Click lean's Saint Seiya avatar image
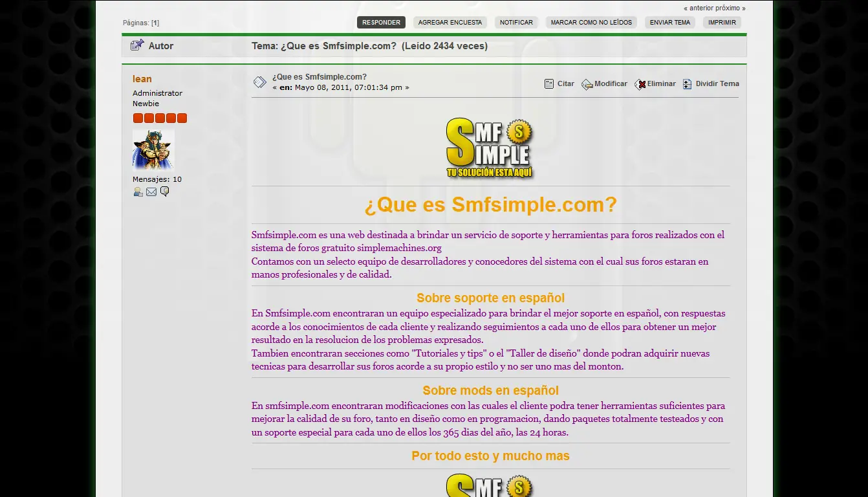868x497 pixels. (153, 149)
